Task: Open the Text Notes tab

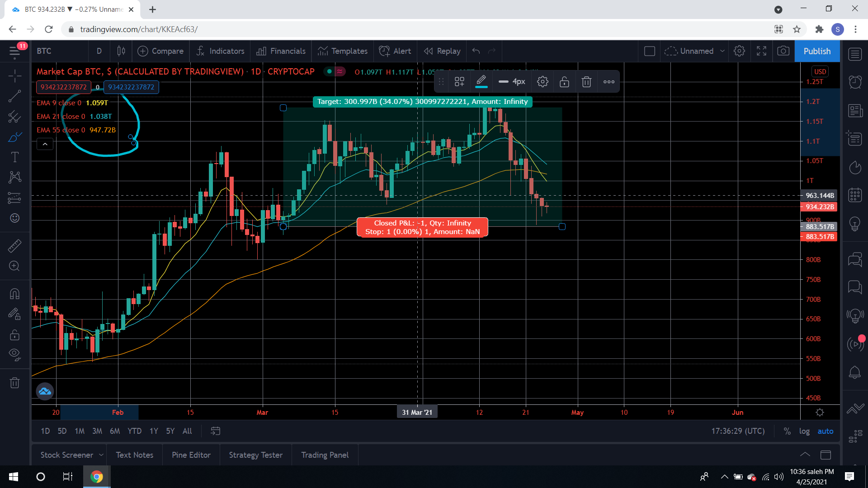Action: (x=134, y=455)
